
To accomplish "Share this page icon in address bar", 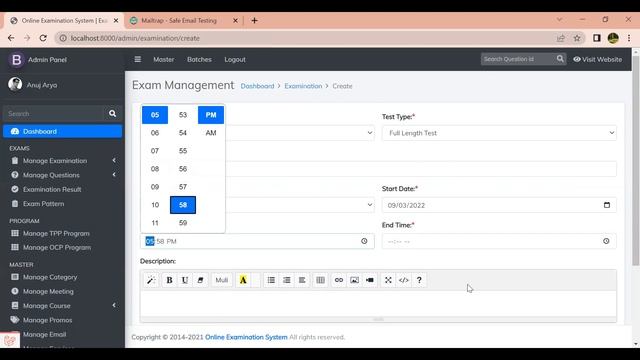I will point(560,38).
